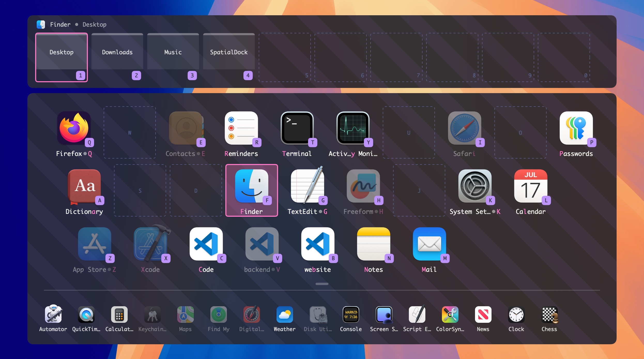
Task: Open Calculator in the bottom row
Action: coord(119,315)
